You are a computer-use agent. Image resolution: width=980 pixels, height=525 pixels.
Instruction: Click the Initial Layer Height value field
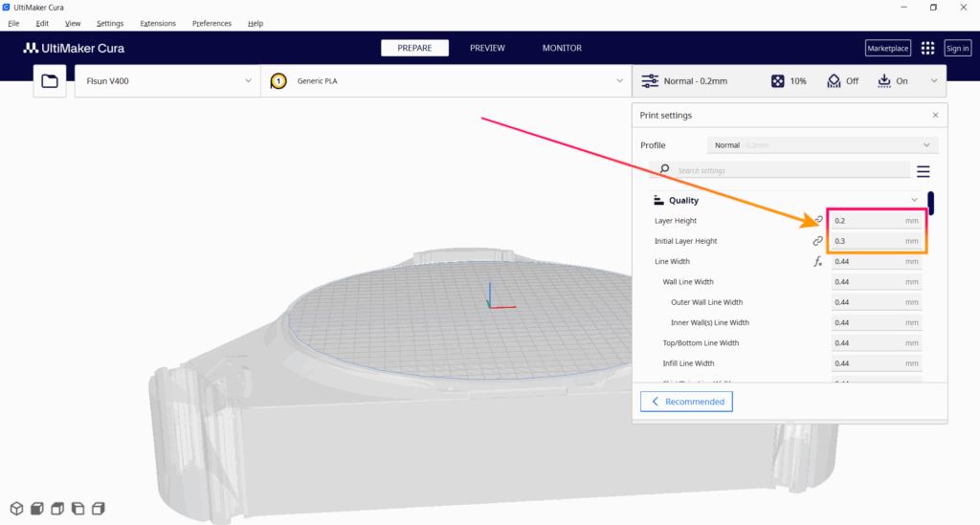[x=877, y=241]
